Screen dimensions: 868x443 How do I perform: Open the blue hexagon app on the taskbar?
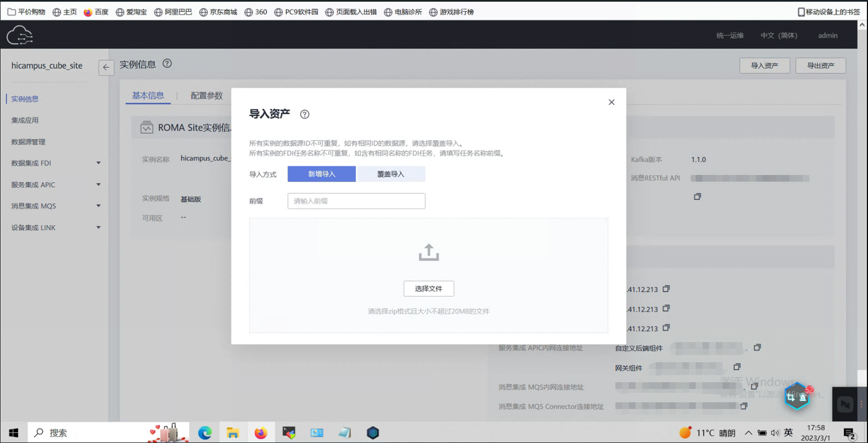point(373,433)
